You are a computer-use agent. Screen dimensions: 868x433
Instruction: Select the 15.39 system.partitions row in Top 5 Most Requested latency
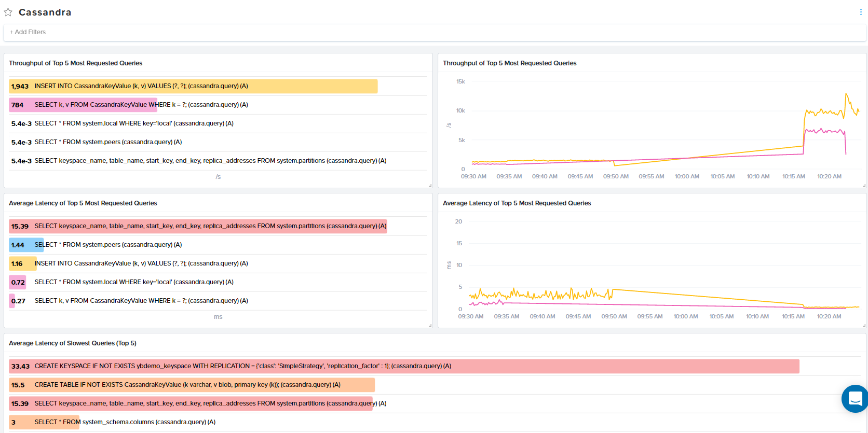coord(218,226)
